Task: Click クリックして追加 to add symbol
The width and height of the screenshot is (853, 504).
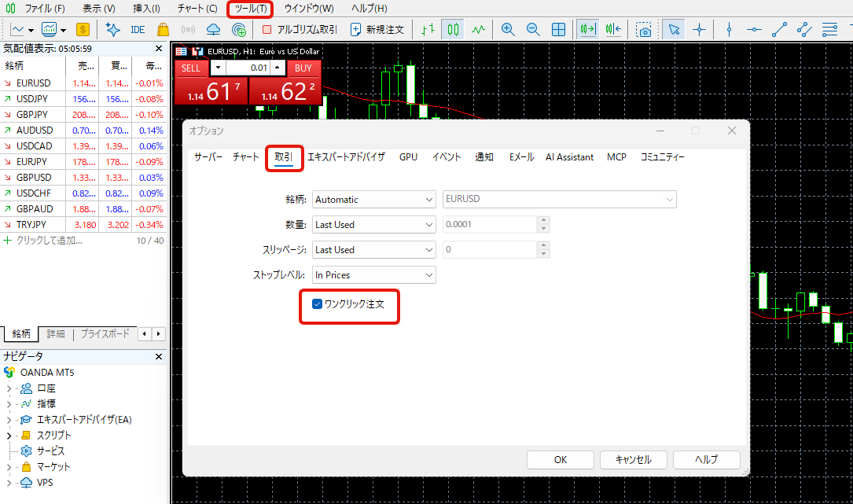Action: pyautogui.click(x=49, y=241)
